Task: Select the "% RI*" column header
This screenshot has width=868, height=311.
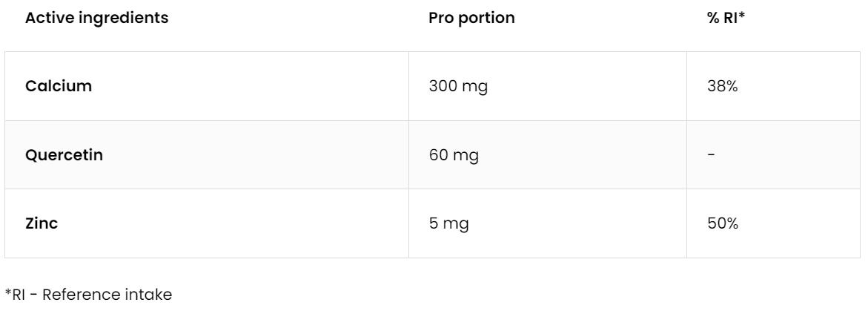Action: 726,19
